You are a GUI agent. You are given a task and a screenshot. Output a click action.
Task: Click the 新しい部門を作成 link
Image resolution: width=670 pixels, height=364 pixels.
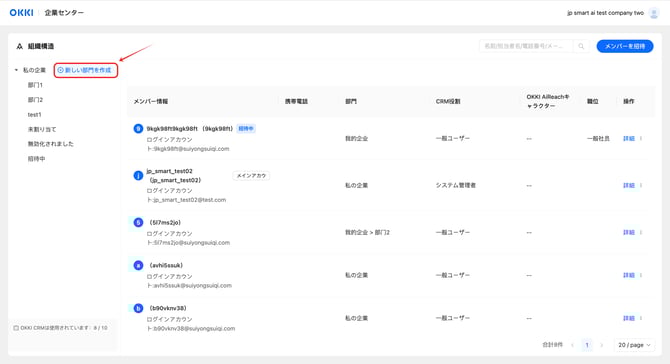[85, 70]
